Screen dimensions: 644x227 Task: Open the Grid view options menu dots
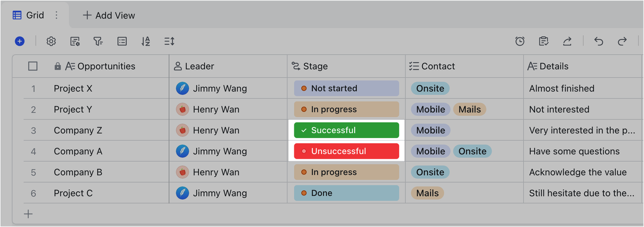tap(56, 15)
